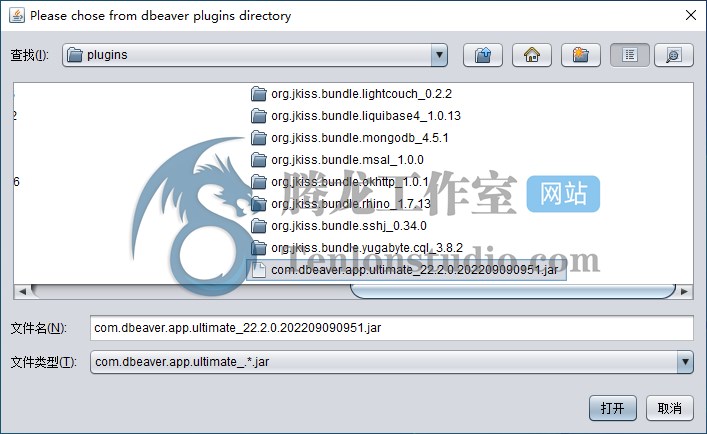This screenshot has height=434, width=707.
Task: Click the Up One Level folder icon
Action: tap(483, 55)
